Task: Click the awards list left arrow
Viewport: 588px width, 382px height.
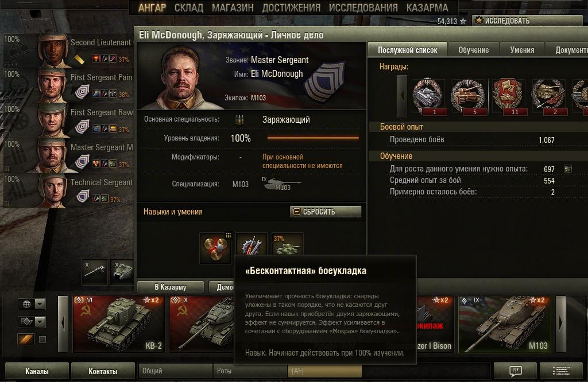Action: click(x=402, y=96)
